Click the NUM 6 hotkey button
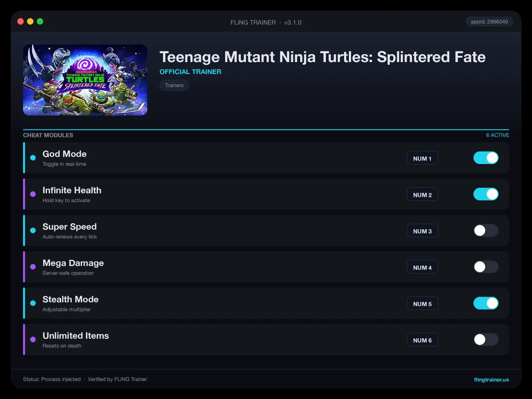Image resolution: width=532 pixels, height=399 pixels. 422,340
